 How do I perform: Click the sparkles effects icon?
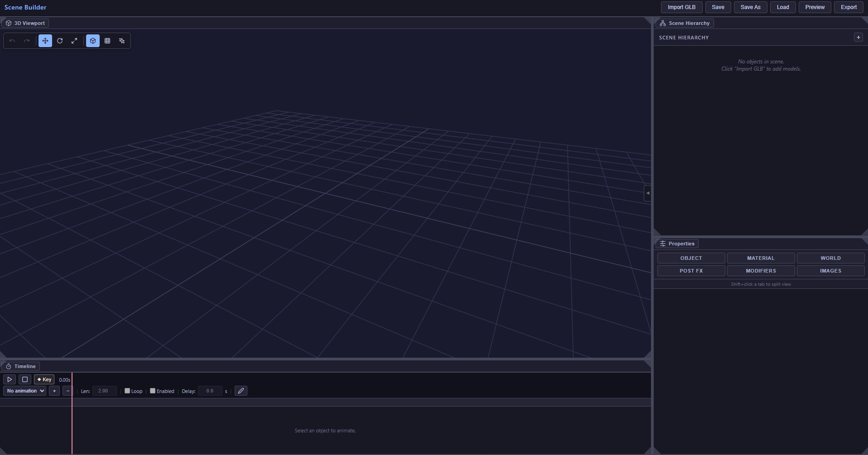(122, 41)
